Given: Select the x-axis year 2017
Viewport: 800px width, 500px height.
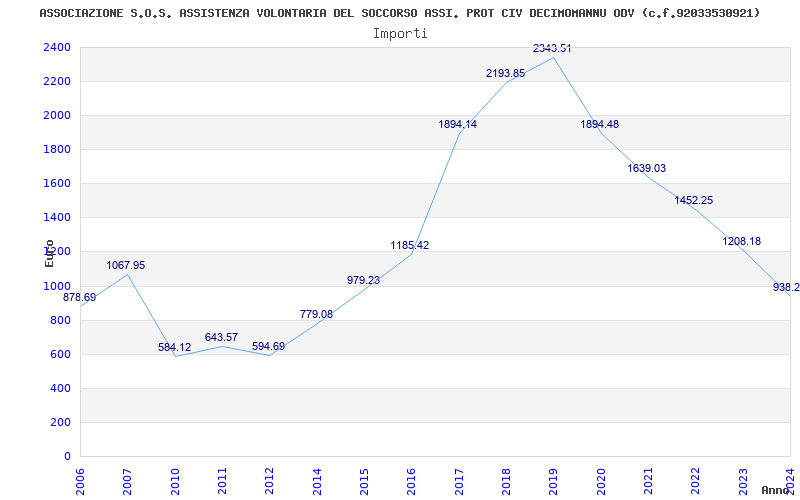Looking at the screenshot, I should tap(459, 482).
